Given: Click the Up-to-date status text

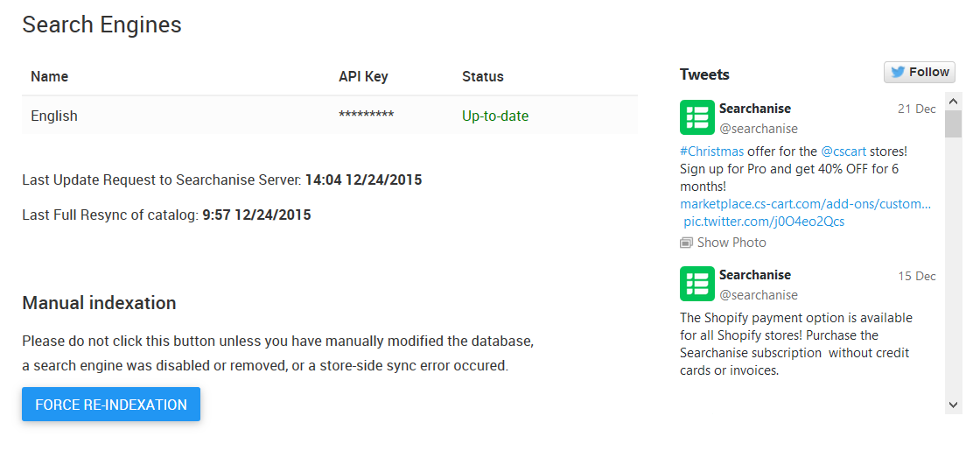Looking at the screenshot, I should (495, 116).
